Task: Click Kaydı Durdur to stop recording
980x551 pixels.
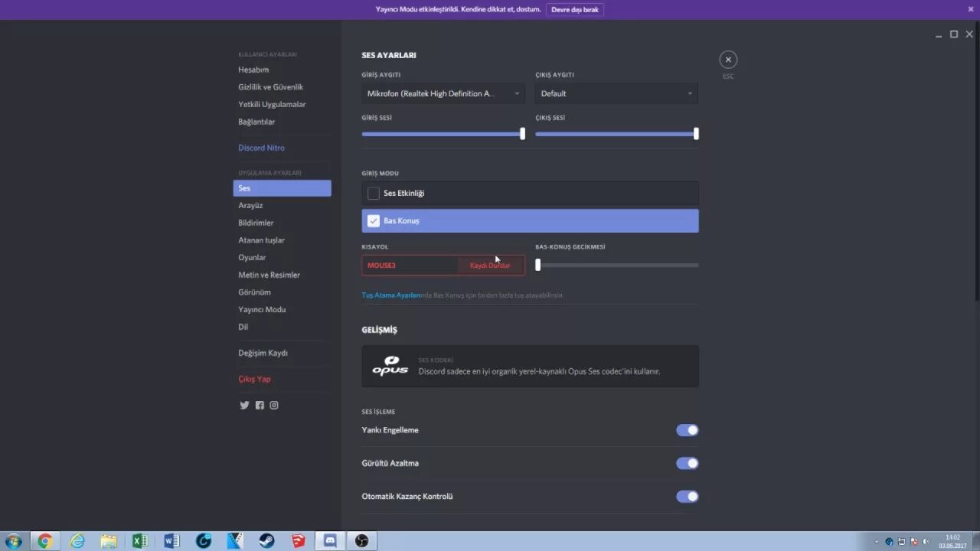Action: 491,266
